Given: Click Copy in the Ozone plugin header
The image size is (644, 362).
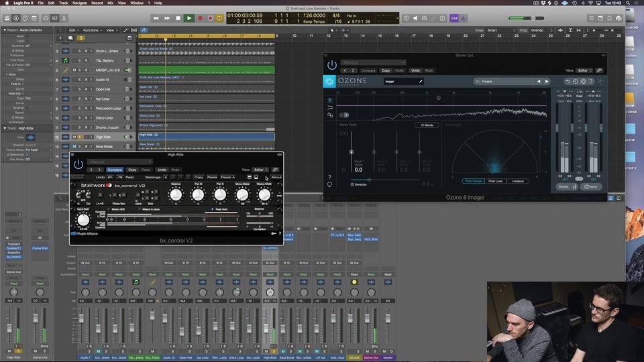Looking at the screenshot, I should click(x=386, y=70).
